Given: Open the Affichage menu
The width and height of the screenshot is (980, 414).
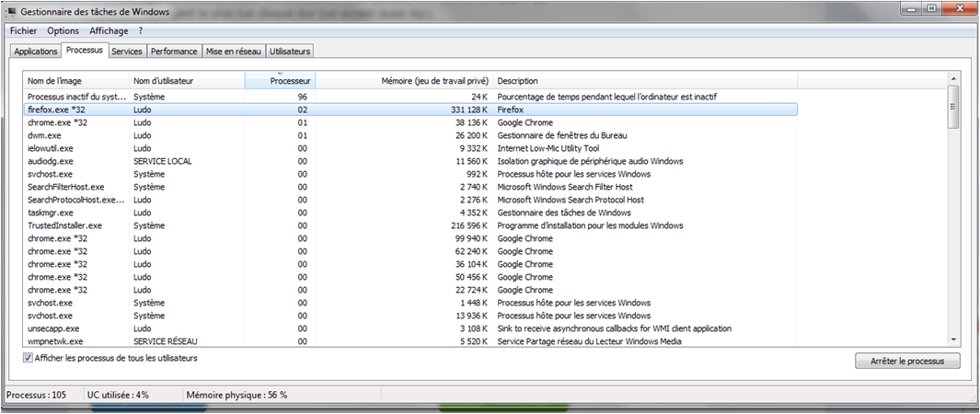Looking at the screenshot, I should pyautogui.click(x=109, y=30).
